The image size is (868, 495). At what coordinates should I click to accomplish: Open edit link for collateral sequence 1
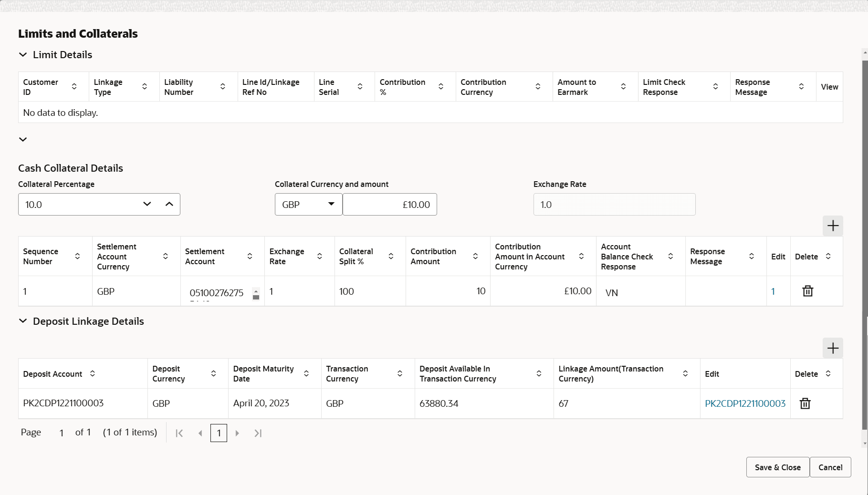point(773,291)
